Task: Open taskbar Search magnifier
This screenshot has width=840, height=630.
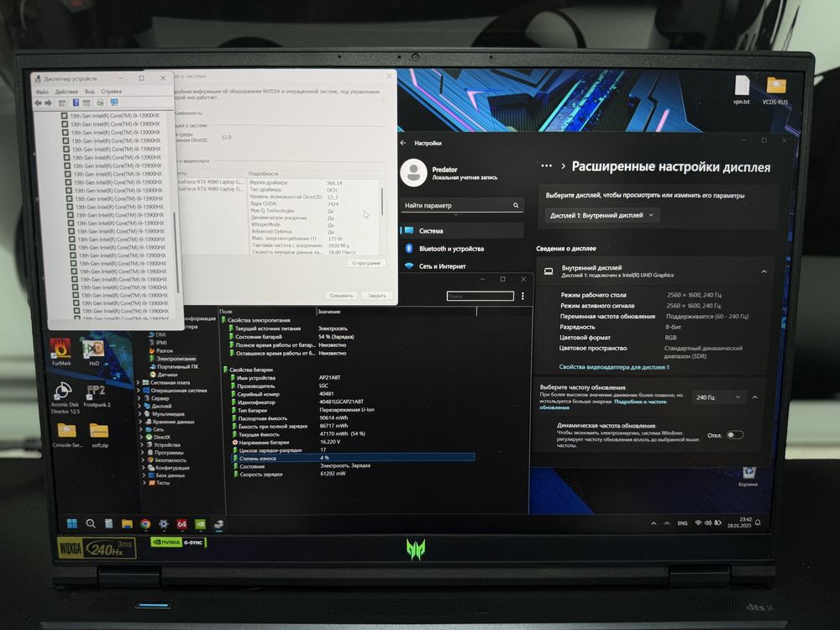Action: pyautogui.click(x=91, y=523)
